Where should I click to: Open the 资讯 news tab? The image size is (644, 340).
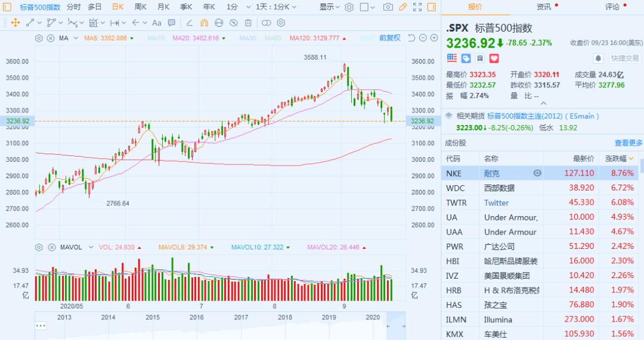[x=543, y=7]
